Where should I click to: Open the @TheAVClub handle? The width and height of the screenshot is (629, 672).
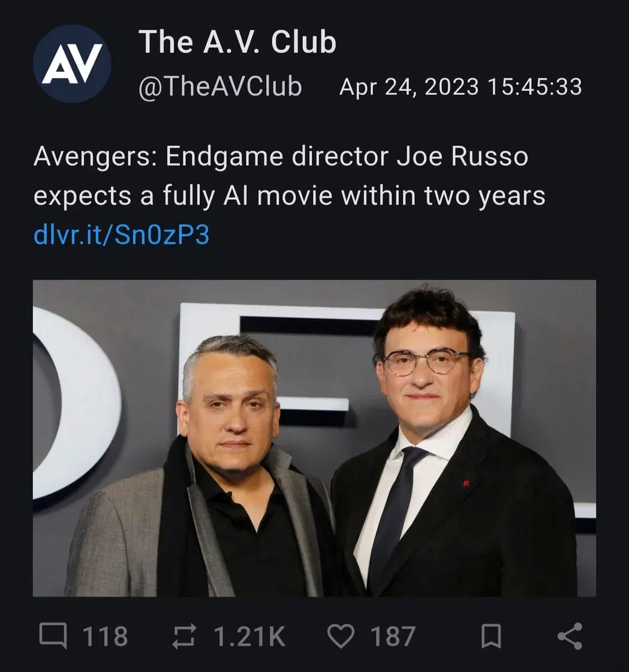pos(220,86)
